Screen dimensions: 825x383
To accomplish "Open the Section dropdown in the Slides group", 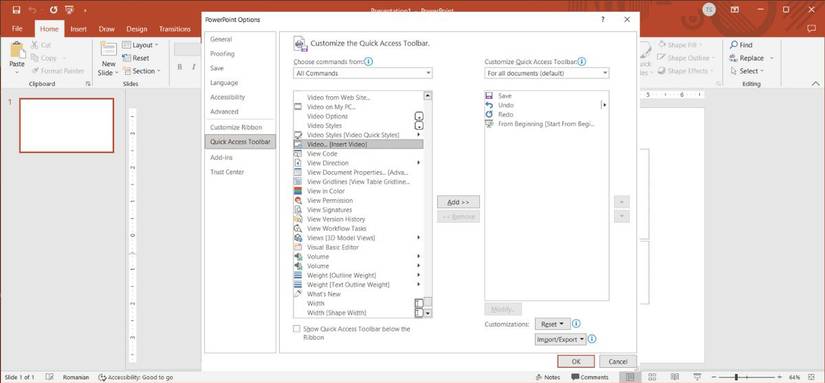I will [141, 71].
